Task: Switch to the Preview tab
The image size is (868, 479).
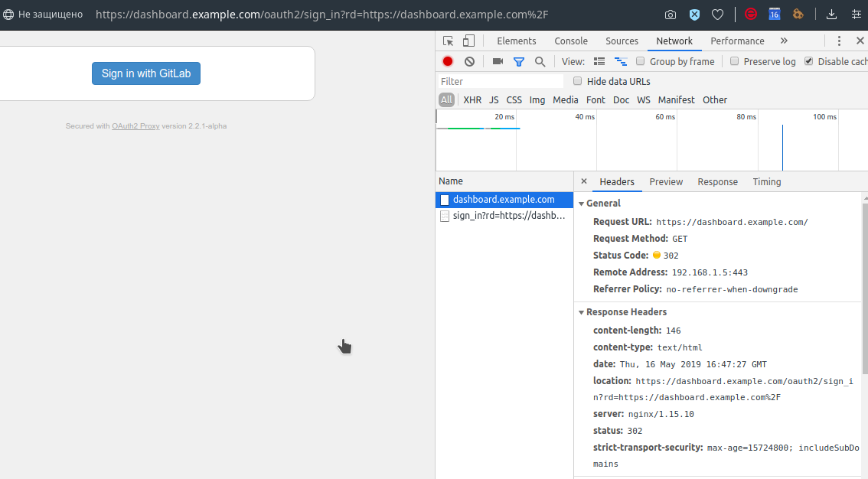Action: [x=666, y=181]
